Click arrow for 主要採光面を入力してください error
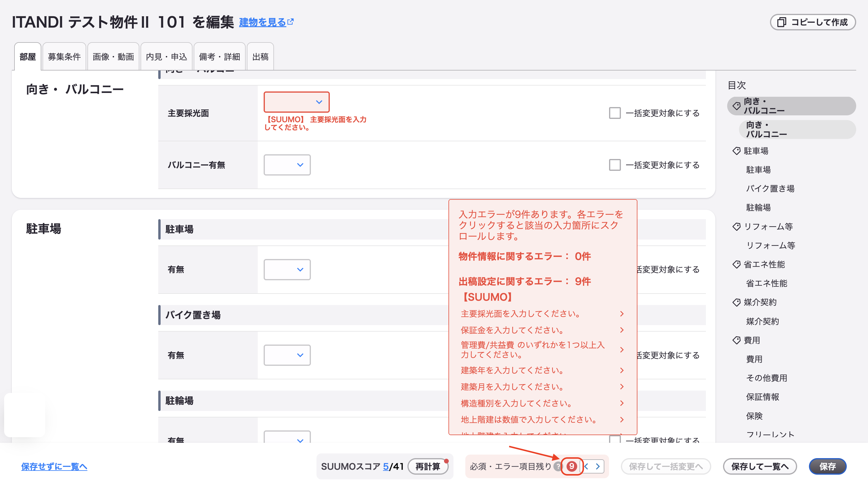 coord(622,314)
